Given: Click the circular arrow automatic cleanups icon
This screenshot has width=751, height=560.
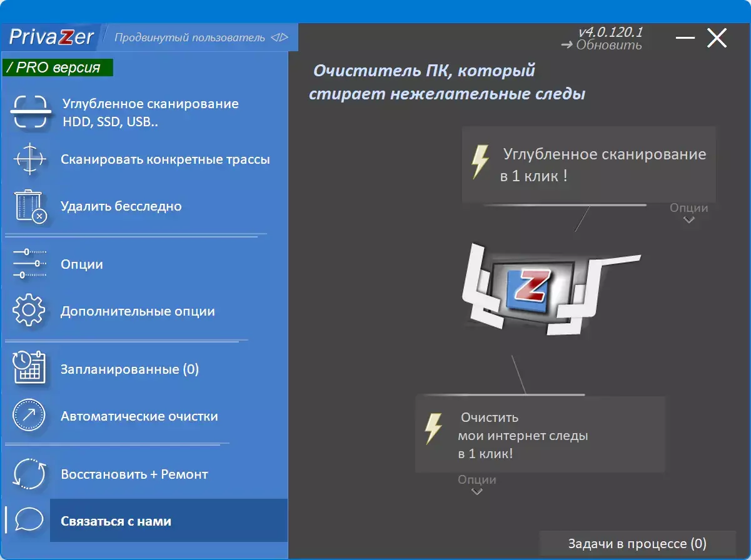Looking at the screenshot, I should 29,416.
